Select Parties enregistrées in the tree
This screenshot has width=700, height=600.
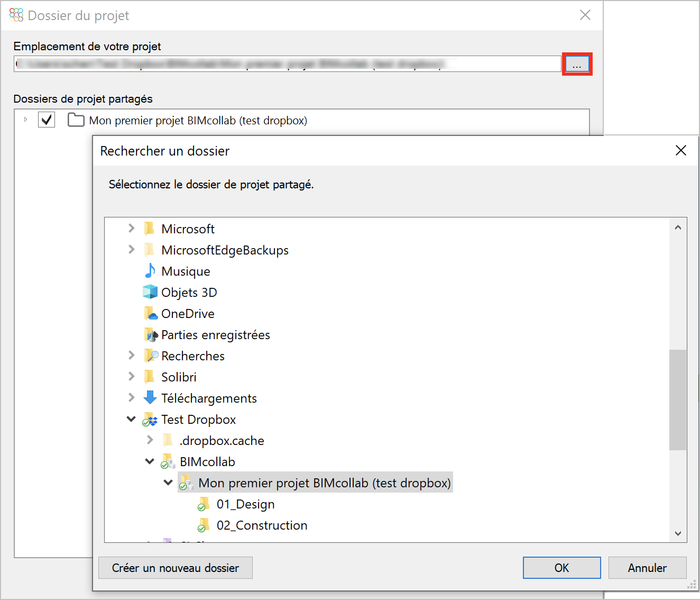click(x=216, y=335)
